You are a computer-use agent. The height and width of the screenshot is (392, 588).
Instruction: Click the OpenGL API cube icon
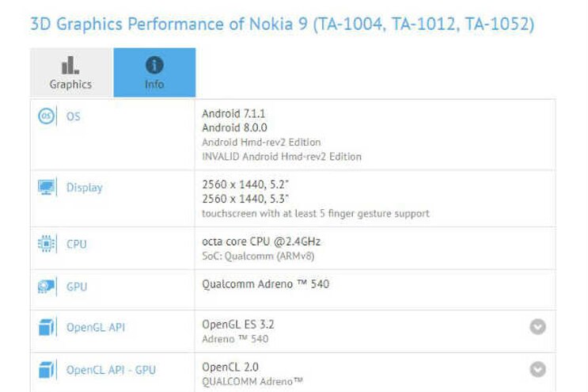point(47,327)
